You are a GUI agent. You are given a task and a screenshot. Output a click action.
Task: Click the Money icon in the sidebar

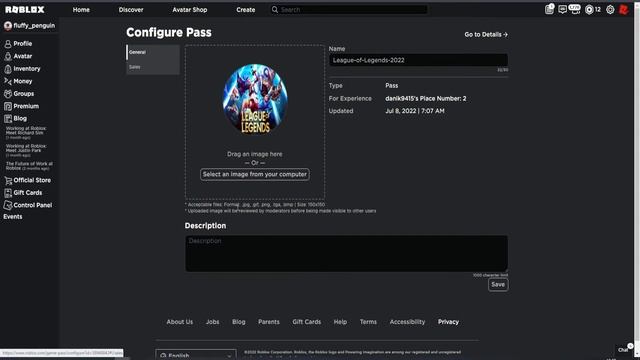[8, 81]
